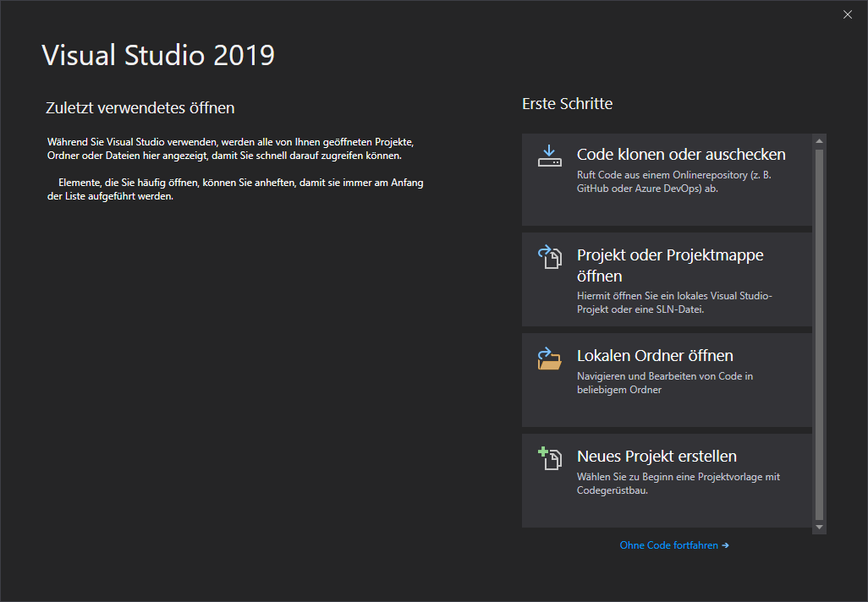The image size is (868, 602).
Task: Select the Code klonen oder auschecken title
Action: (x=681, y=155)
